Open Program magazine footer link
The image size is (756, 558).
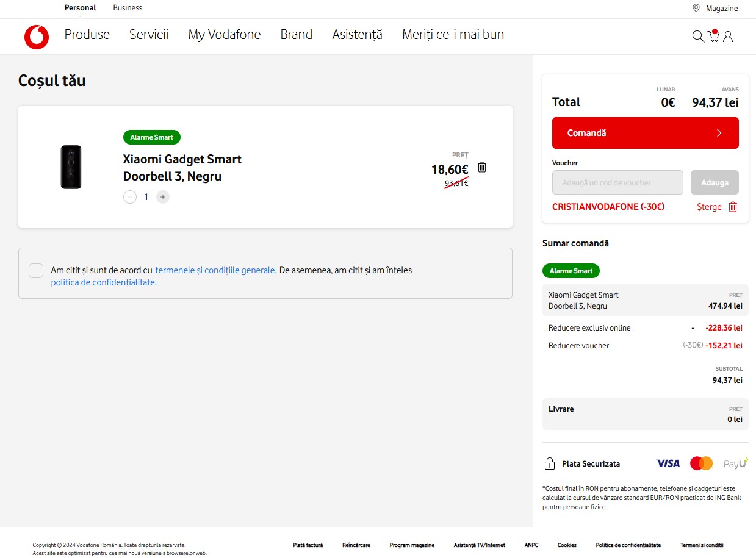pos(412,545)
